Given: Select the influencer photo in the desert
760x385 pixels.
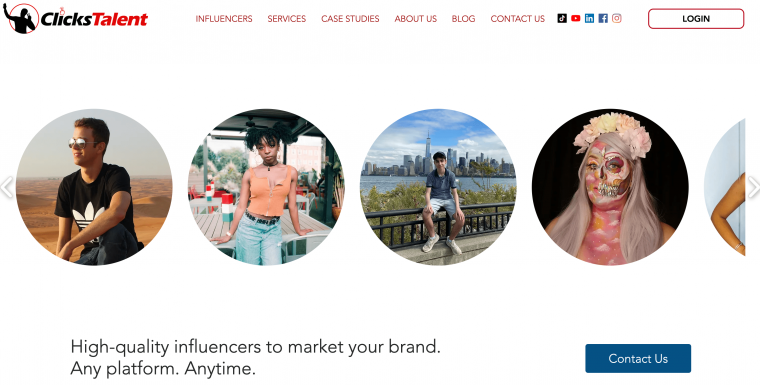Looking at the screenshot, I should point(94,187).
